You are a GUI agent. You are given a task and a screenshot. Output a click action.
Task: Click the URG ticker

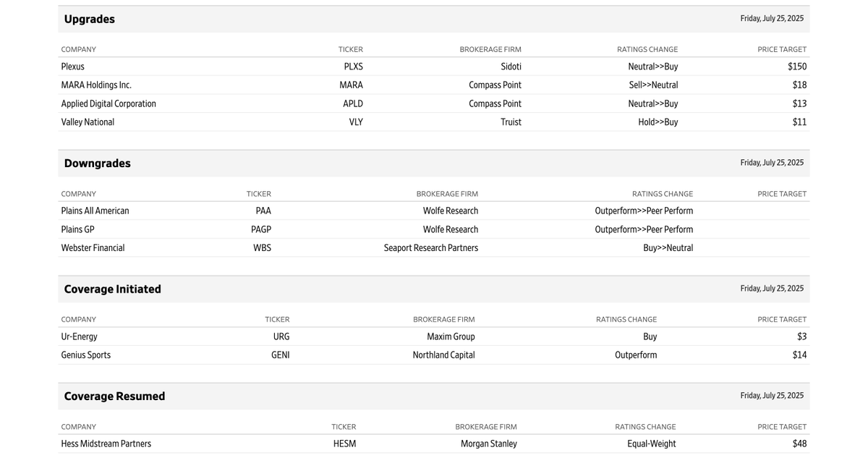click(x=281, y=337)
